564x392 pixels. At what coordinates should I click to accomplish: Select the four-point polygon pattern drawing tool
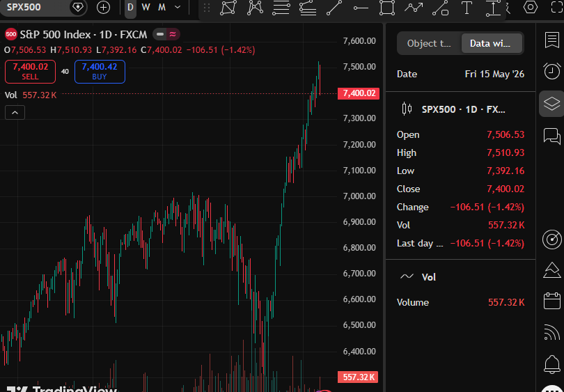(x=229, y=8)
